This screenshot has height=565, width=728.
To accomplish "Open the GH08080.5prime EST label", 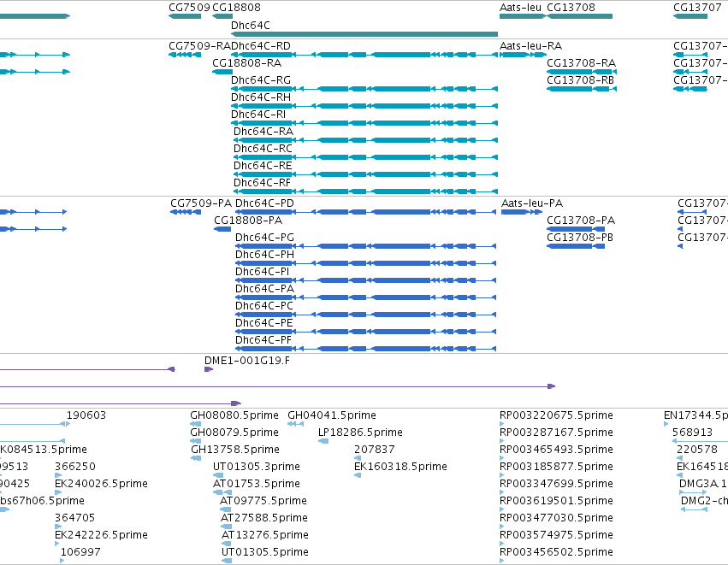I will click(x=234, y=415).
